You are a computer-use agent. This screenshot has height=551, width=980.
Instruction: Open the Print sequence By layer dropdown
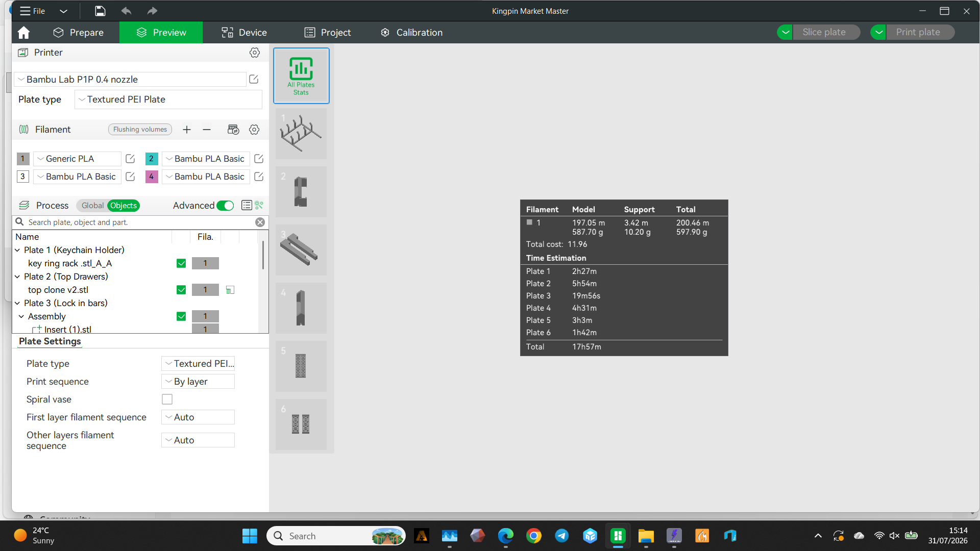[198, 382]
